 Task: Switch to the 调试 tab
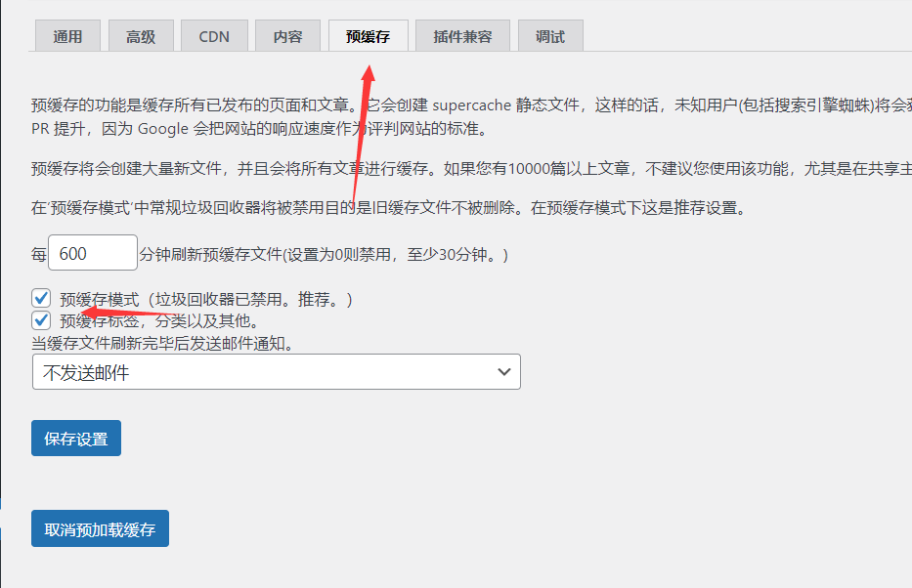[x=549, y=35]
